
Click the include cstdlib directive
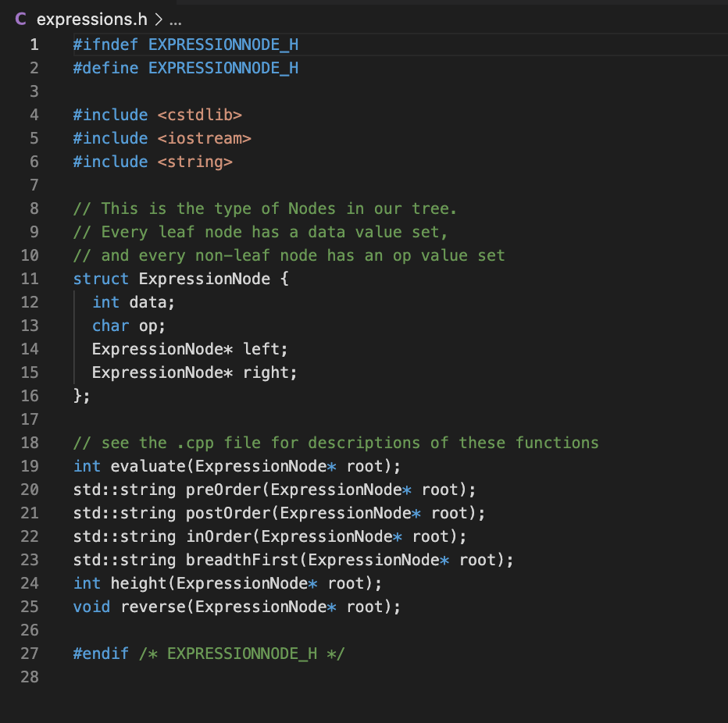click(x=156, y=115)
